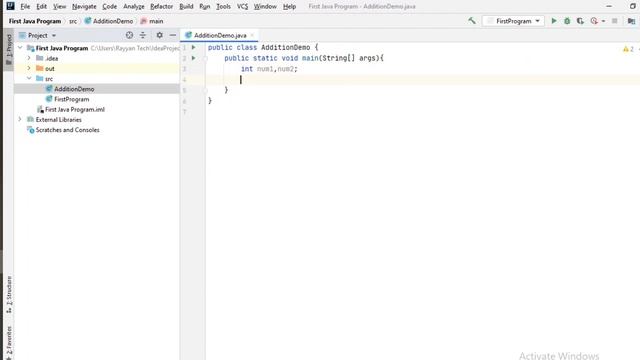640x360 pixels.
Task: Click the src breadcrumb
Action: click(x=73, y=21)
